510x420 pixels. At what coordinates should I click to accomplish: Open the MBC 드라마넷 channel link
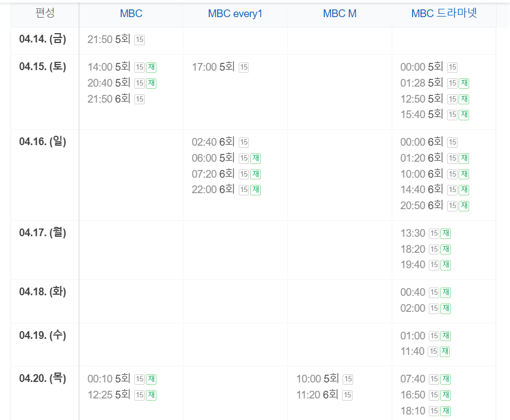[444, 14]
